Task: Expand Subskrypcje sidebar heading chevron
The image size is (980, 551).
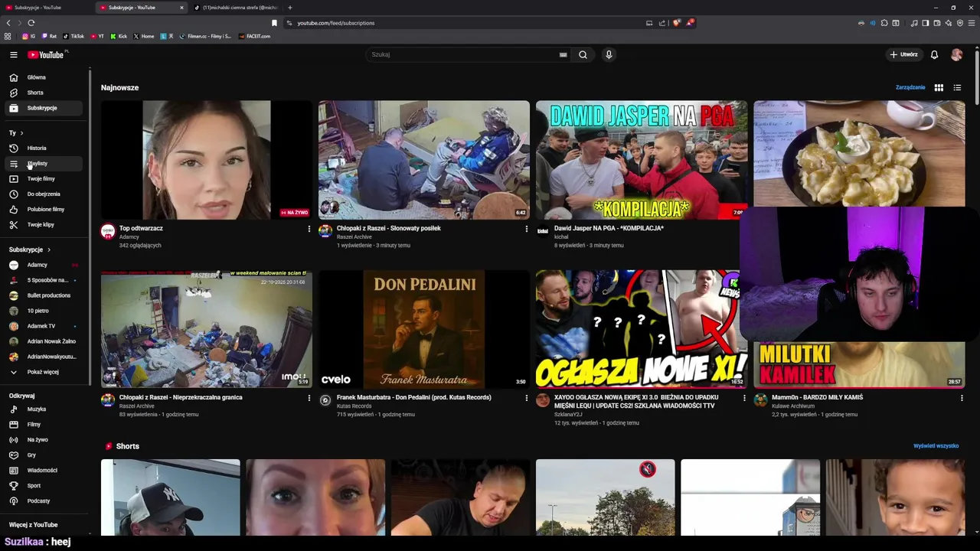Action: pos(49,250)
